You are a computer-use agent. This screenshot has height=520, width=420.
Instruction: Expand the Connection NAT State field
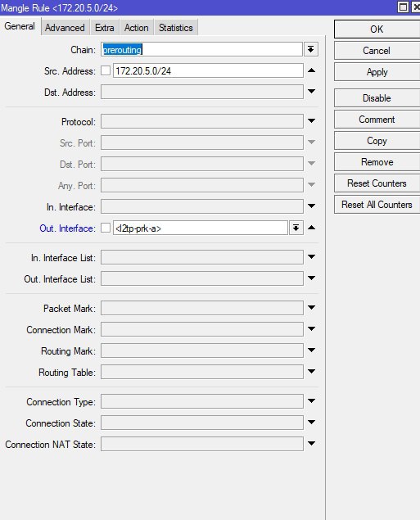[311, 443]
